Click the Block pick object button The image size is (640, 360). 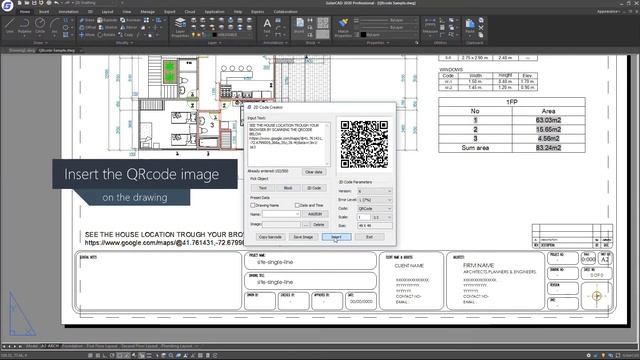click(288, 188)
